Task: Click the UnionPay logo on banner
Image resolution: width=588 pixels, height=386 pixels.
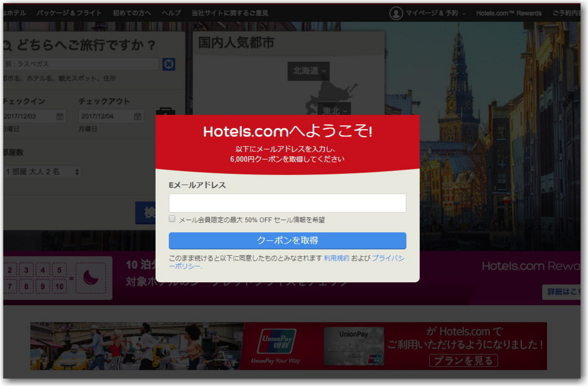Action: pos(276,341)
